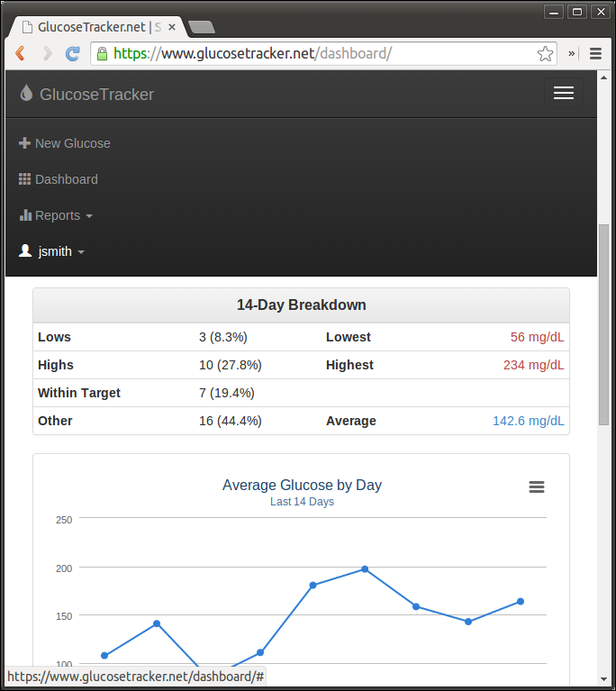Click the New Glucose plus icon
616x691 pixels.
[24, 142]
